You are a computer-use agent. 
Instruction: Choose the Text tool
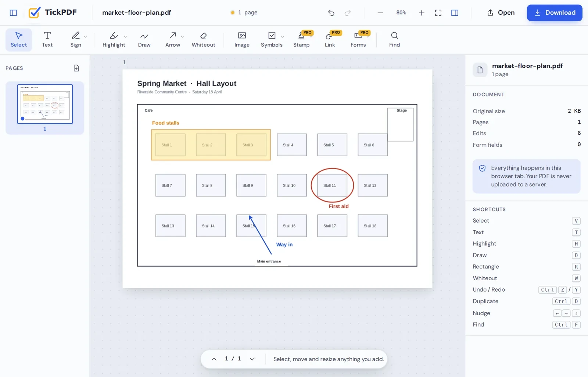[x=47, y=40]
